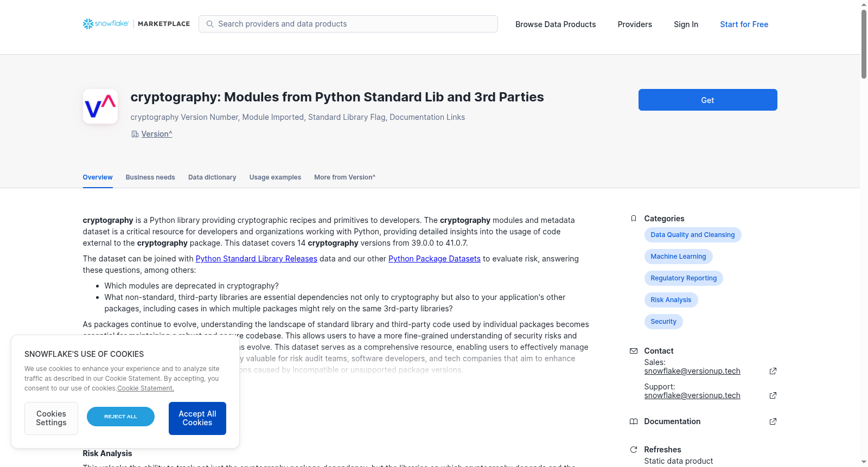Select the Security category chip

coord(663,322)
